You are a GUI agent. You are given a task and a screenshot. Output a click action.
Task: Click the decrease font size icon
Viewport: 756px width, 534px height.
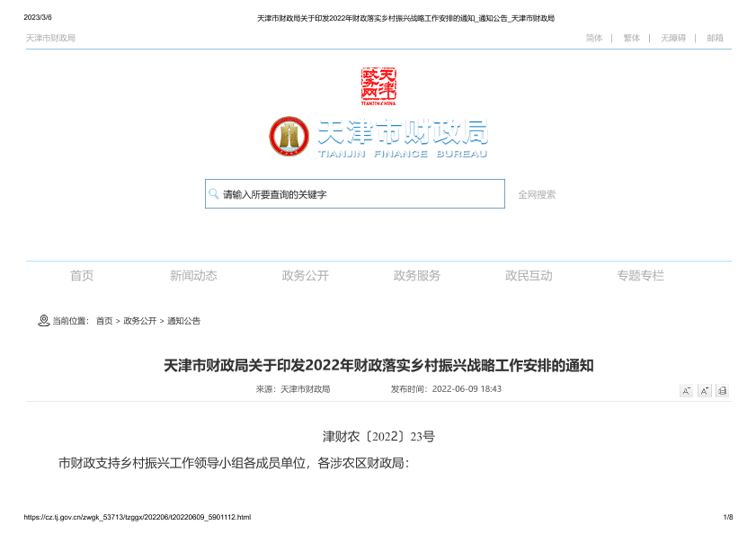pyautogui.click(x=686, y=390)
